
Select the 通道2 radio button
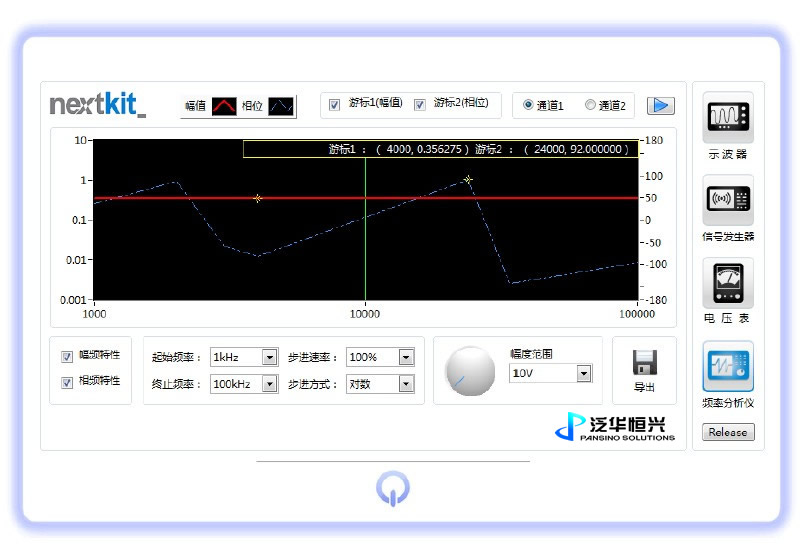(x=590, y=105)
